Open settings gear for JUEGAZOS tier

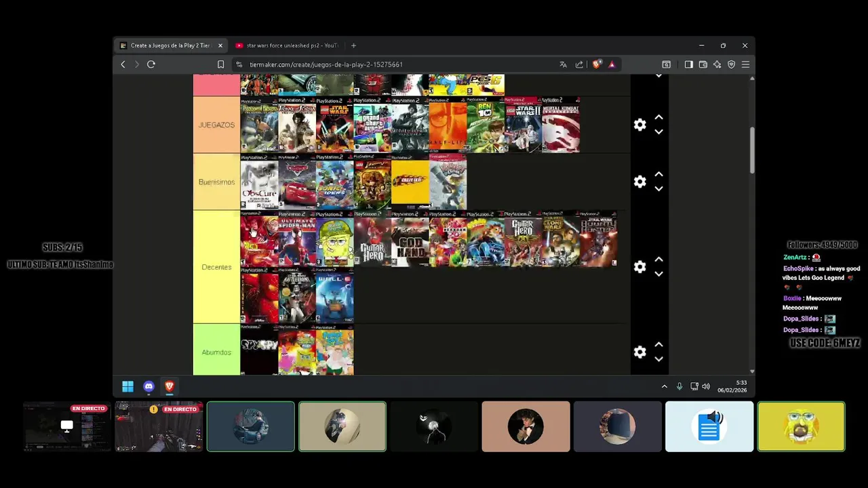point(639,125)
